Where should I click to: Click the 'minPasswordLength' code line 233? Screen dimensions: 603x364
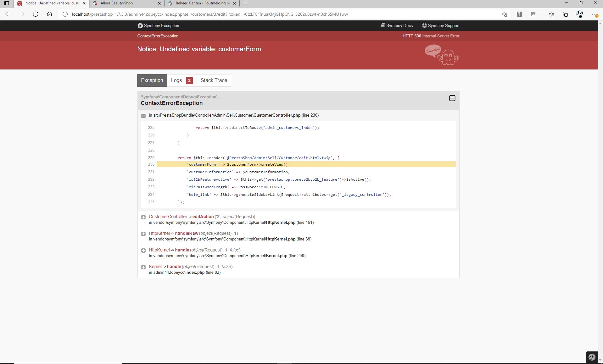coord(236,187)
